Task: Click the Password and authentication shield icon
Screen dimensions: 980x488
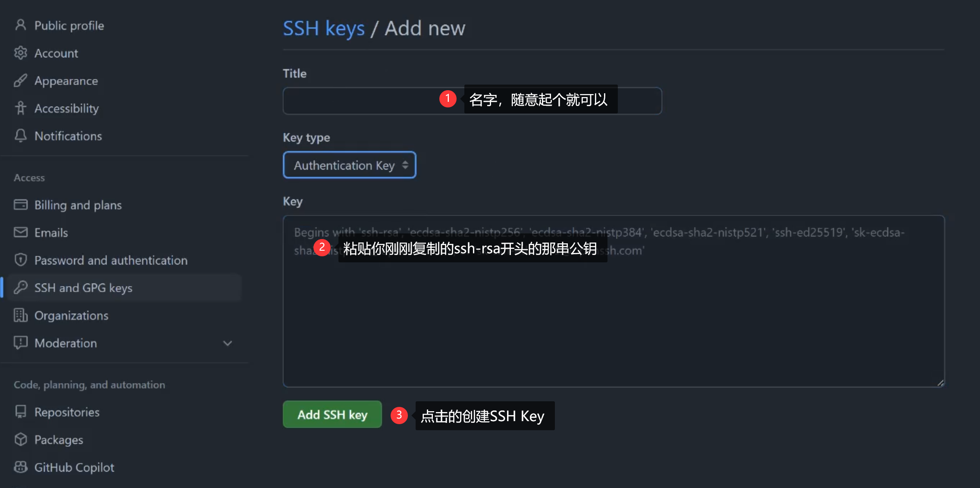Action: coord(20,260)
